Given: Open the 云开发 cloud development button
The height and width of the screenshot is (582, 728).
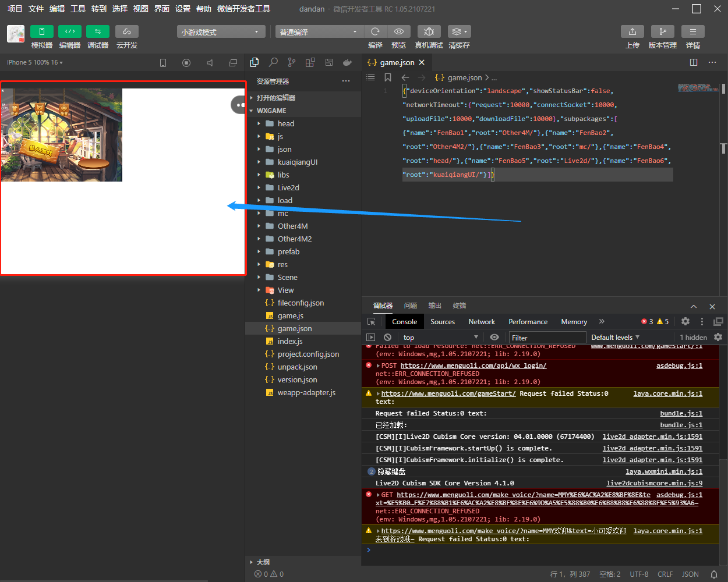Looking at the screenshot, I should coord(127,31).
